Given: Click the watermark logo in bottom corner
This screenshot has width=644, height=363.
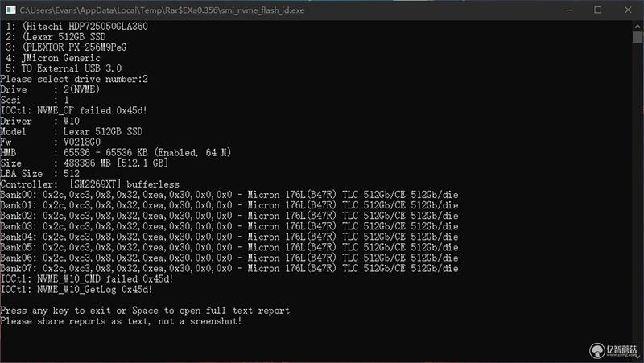Looking at the screenshot, I should (613, 350).
